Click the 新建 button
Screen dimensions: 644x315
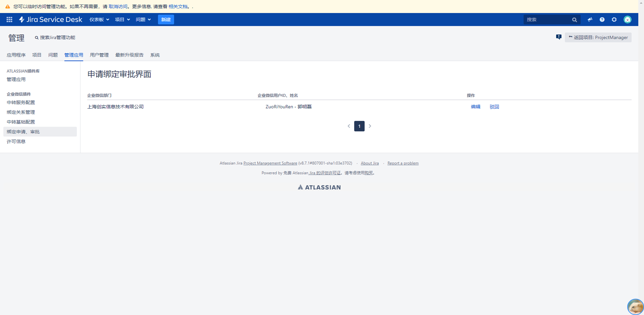(166, 20)
